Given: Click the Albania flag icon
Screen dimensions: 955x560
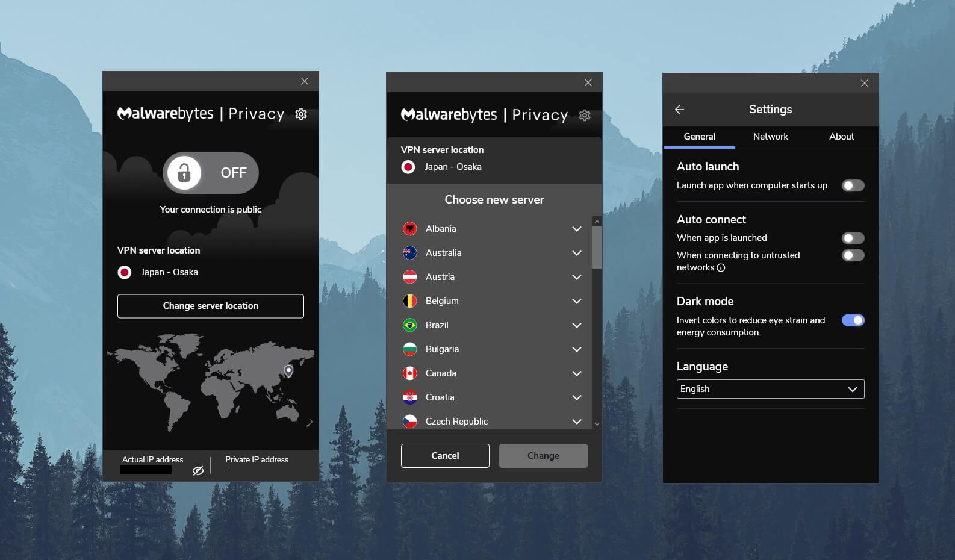Looking at the screenshot, I should pyautogui.click(x=409, y=229).
